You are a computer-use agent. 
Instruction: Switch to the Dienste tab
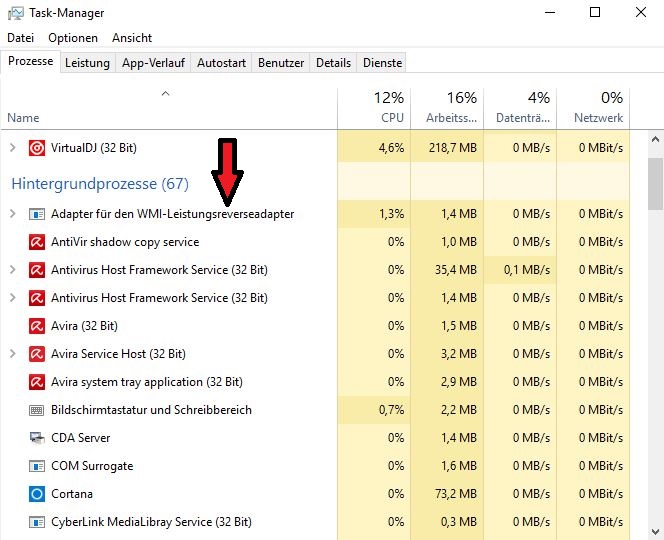pos(382,63)
